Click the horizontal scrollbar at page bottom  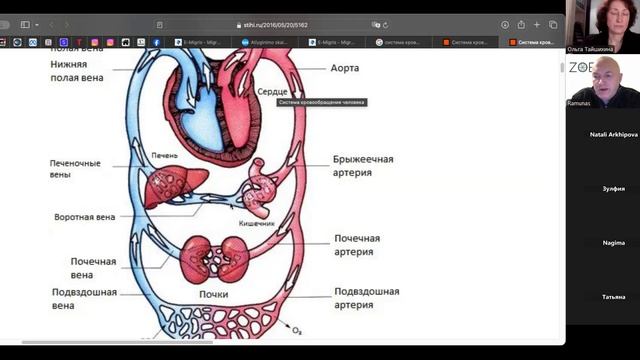[x=117, y=342]
